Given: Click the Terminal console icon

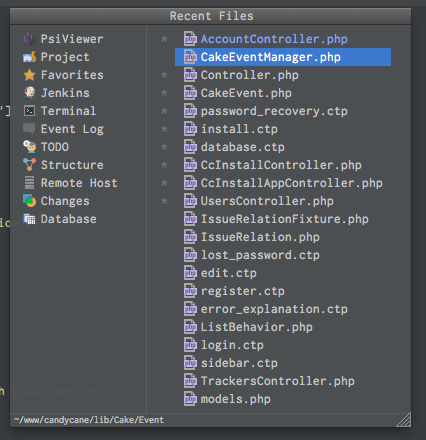Looking at the screenshot, I should [x=29, y=111].
